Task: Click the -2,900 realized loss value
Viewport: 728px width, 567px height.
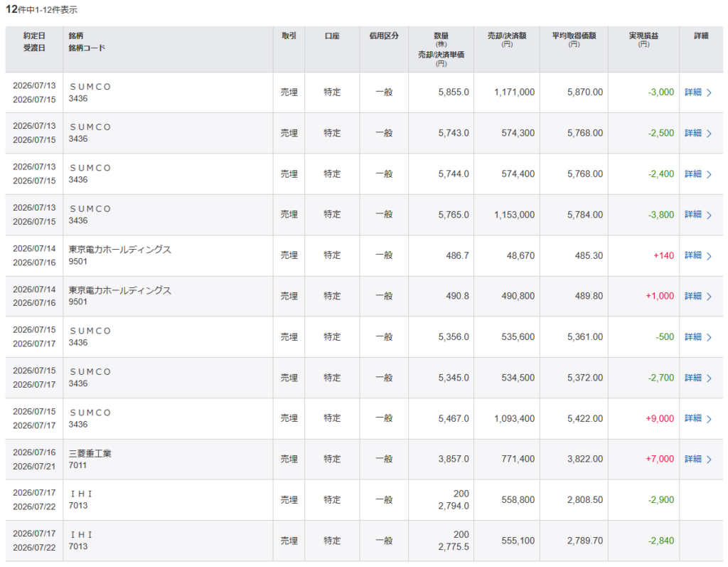Action: (x=661, y=500)
